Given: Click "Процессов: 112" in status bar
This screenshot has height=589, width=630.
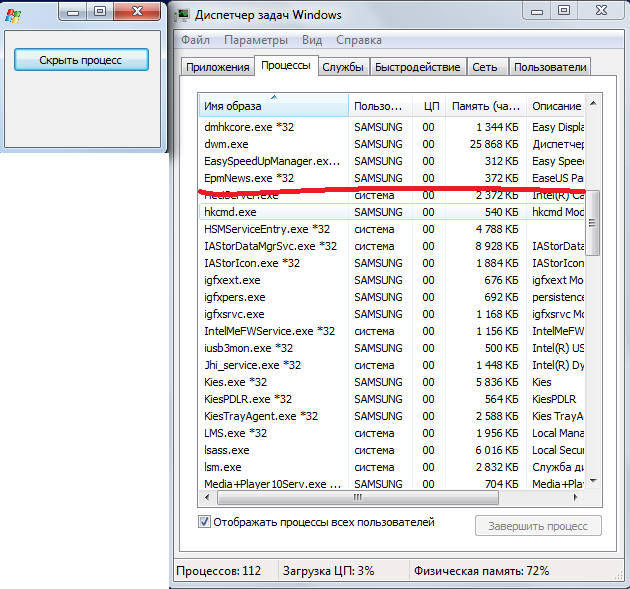Looking at the screenshot, I should tap(219, 571).
